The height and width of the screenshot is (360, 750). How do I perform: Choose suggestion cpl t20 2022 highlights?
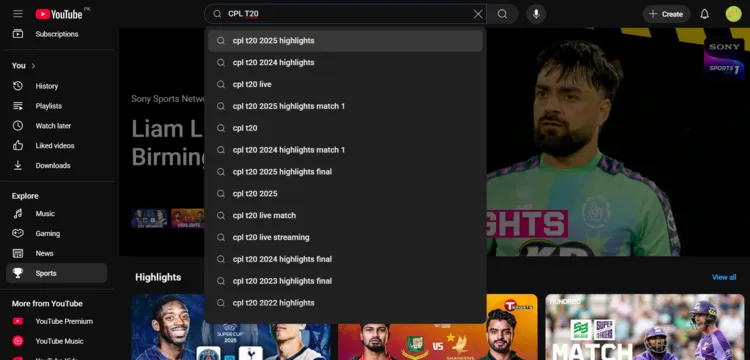(345, 303)
